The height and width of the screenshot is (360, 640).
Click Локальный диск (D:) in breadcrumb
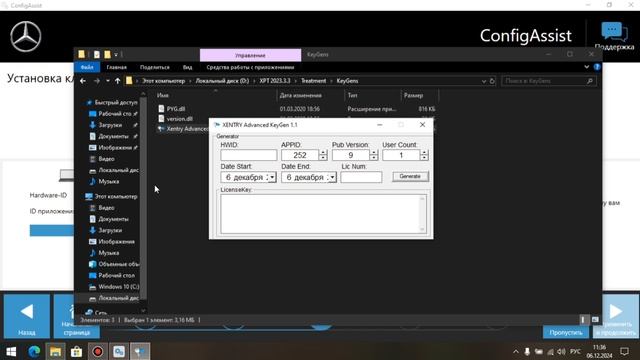point(222,81)
